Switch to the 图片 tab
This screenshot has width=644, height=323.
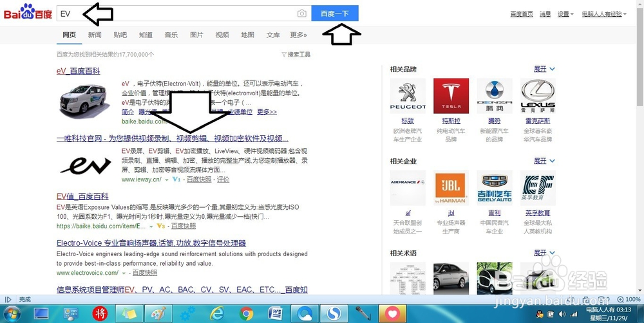[196, 35]
